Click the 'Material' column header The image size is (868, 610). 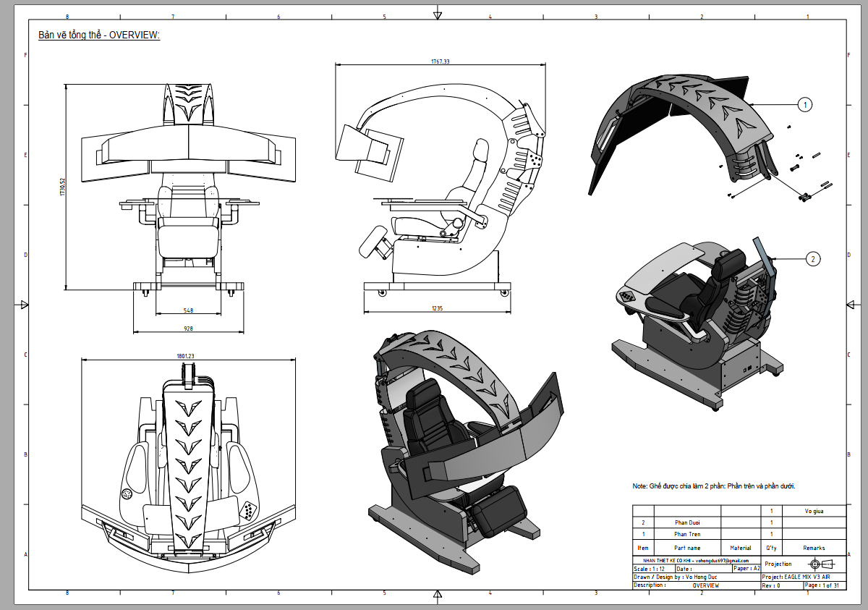741,548
